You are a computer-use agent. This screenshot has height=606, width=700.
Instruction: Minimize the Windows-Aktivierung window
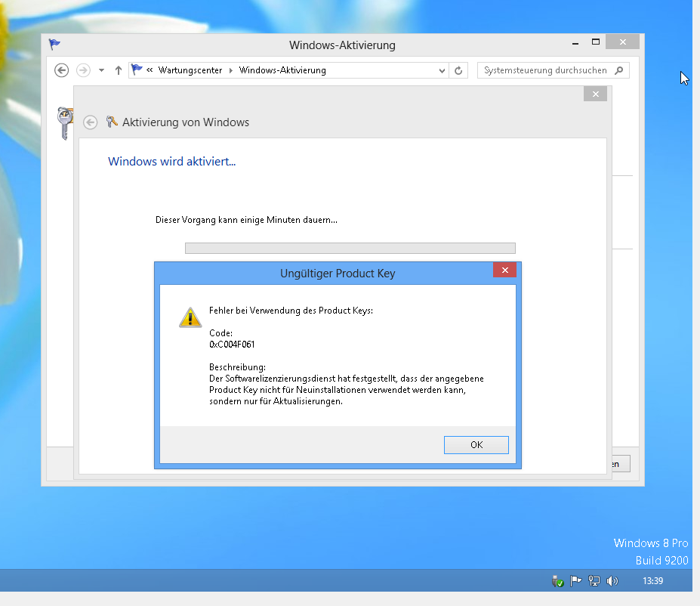point(575,43)
